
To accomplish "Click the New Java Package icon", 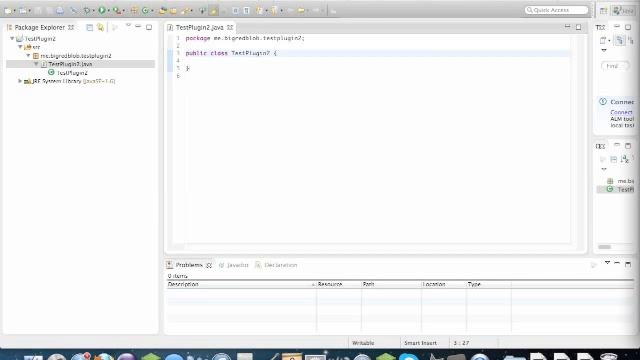I will [134, 10].
